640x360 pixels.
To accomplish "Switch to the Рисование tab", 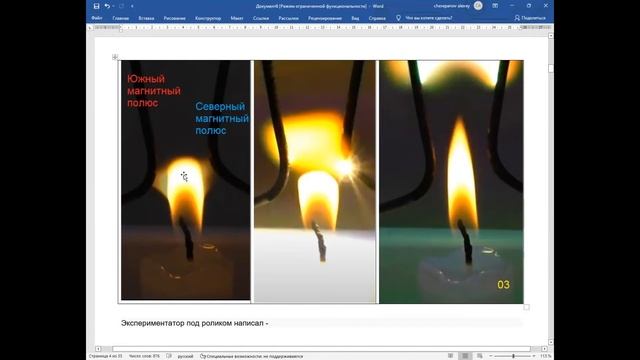I will [x=174, y=18].
